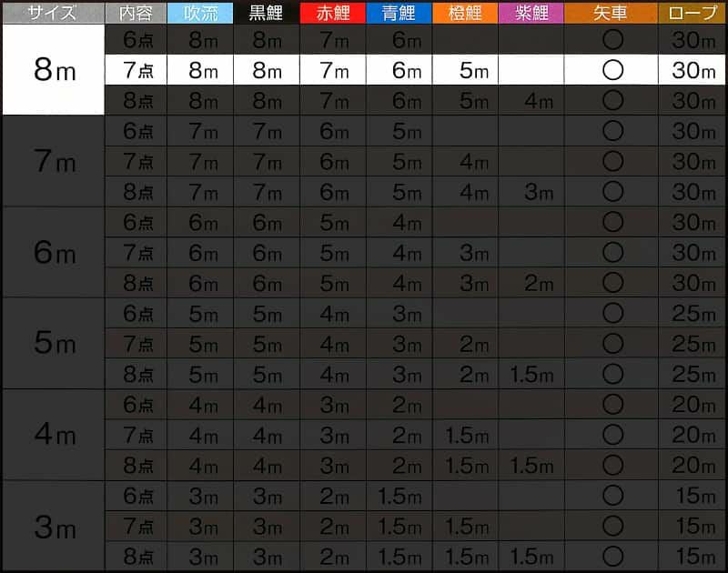Click the 吹流 light blue column header
Screen dimensions: 728x573
[x=200, y=13]
